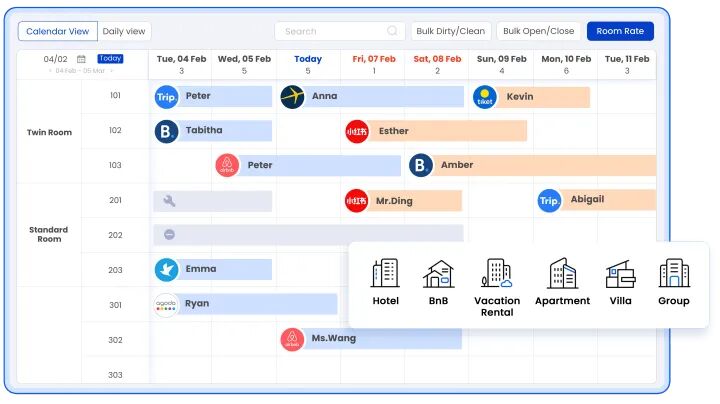Switch to the Daily view tab
The image size is (720, 404).
click(x=126, y=32)
